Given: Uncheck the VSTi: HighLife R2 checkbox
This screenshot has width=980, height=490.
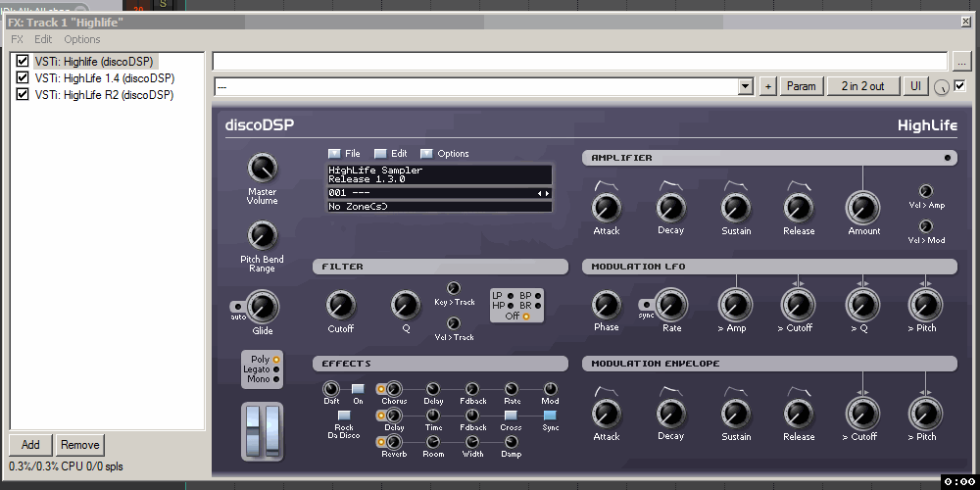Looking at the screenshot, I should (x=23, y=94).
